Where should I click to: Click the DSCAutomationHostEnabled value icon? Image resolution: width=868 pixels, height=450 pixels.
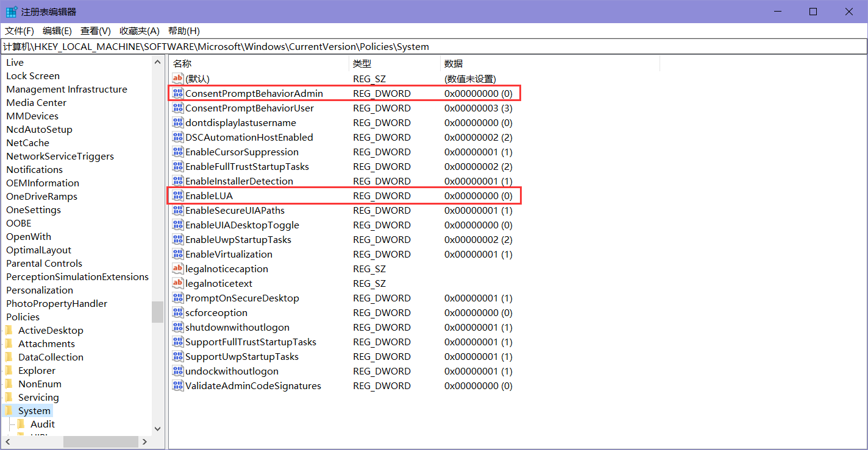pyautogui.click(x=177, y=137)
